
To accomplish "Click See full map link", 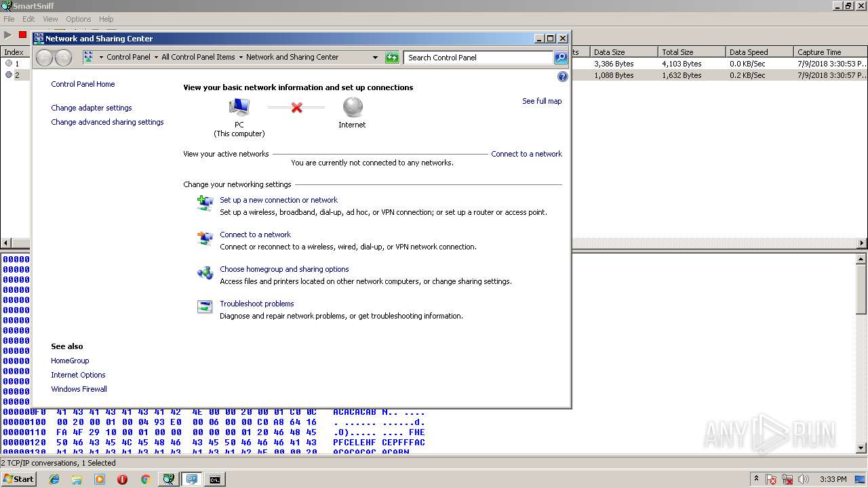I will pyautogui.click(x=542, y=101).
